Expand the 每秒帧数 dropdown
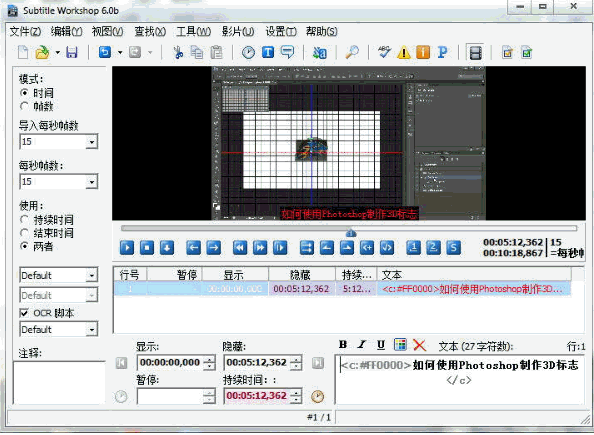594x435 pixels. click(91, 182)
